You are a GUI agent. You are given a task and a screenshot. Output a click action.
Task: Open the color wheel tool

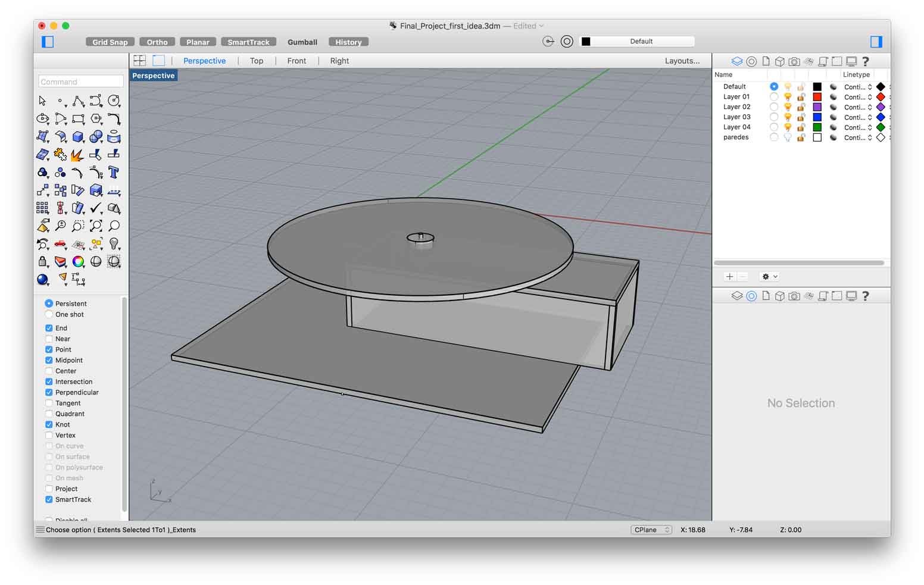[78, 261]
